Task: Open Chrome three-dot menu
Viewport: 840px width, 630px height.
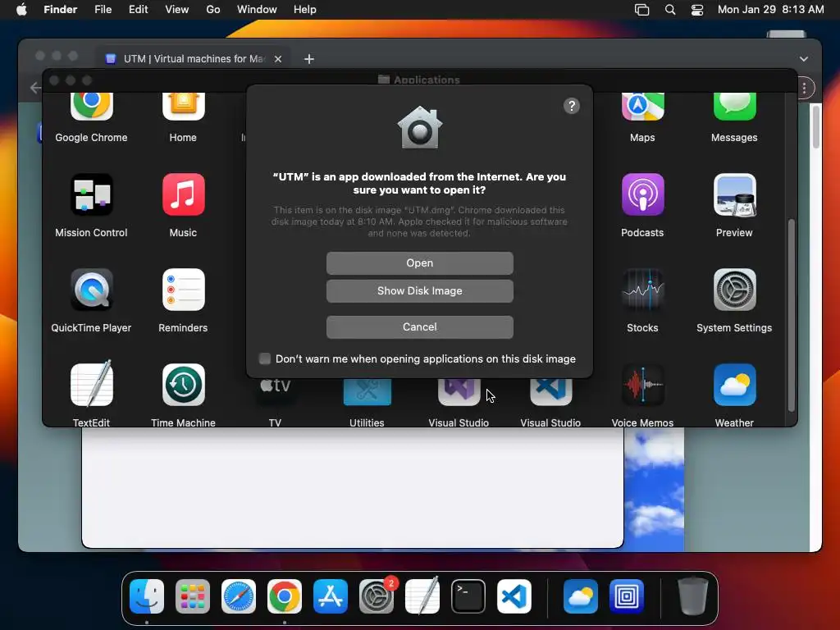Action: coord(804,88)
